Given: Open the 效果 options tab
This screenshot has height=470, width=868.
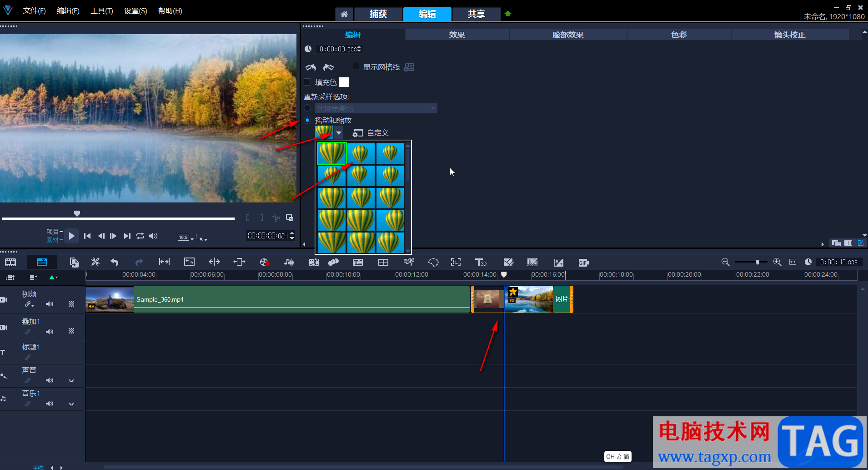Looking at the screenshot, I should pos(457,35).
